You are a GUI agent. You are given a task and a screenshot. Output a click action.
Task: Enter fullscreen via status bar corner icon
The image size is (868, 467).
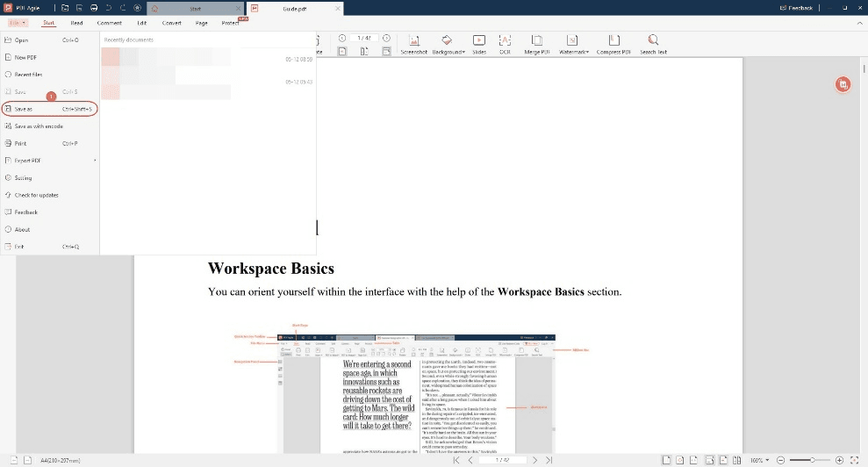pyautogui.click(x=854, y=460)
